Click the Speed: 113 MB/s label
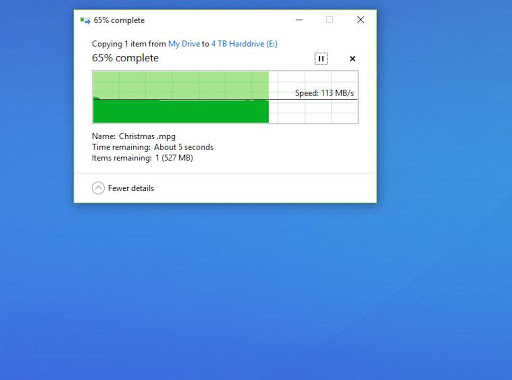The height and width of the screenshot is (380, 512). 324,93
